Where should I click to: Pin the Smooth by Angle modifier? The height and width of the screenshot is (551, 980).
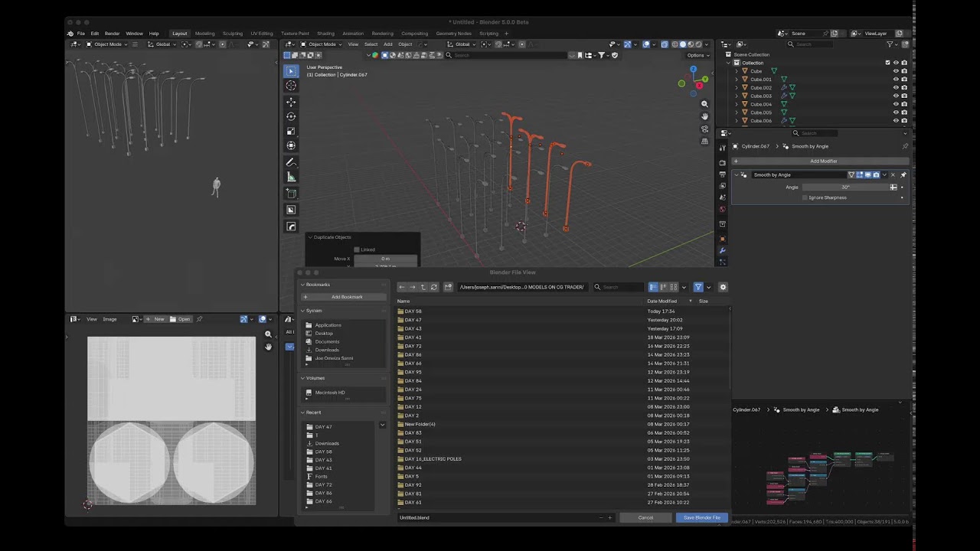pyautogui.click(x=903, y=174)
